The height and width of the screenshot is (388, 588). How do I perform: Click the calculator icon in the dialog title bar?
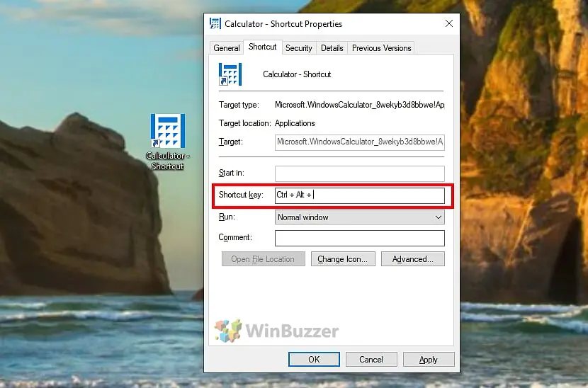tap(215, 23)
